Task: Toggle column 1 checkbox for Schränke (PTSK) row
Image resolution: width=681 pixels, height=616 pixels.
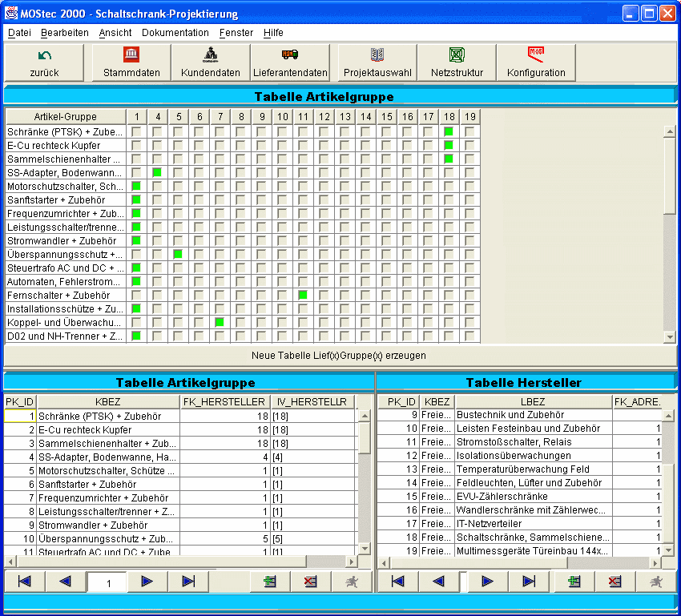Action: click(136, 131)
